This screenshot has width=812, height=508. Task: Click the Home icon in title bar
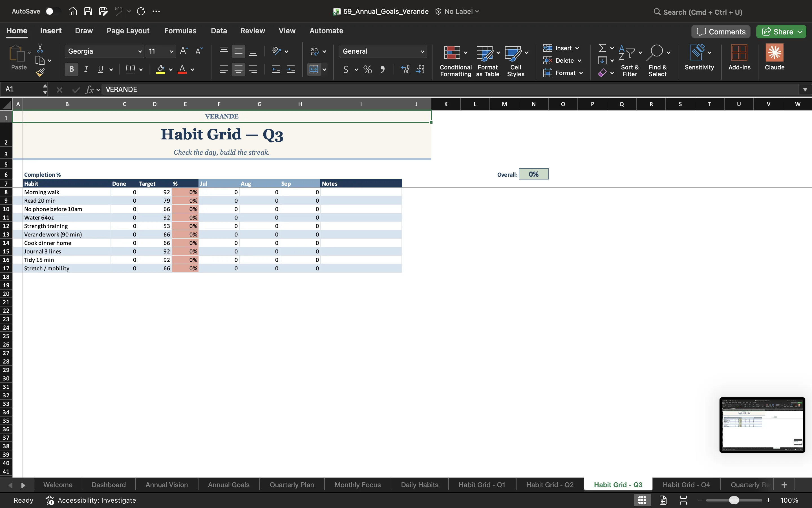point(72,11)
